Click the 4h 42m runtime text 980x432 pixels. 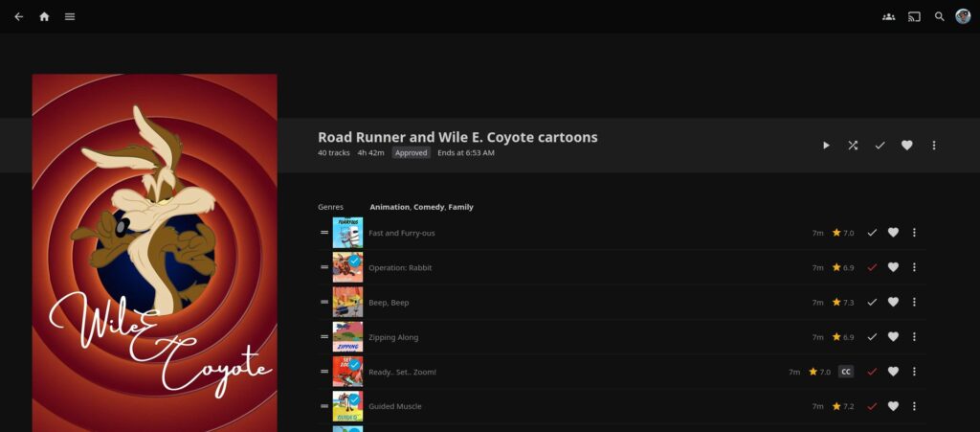tap(370, 153)
